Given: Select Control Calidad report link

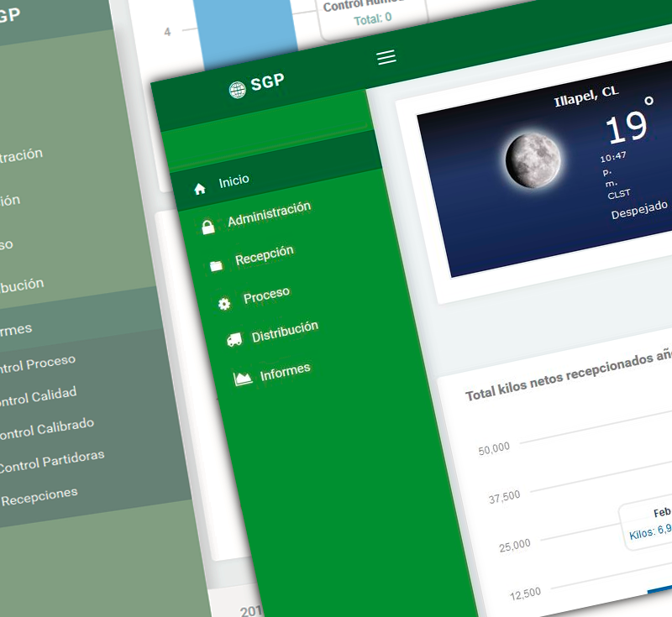Looking at the screenshot, I should [37, 396].
